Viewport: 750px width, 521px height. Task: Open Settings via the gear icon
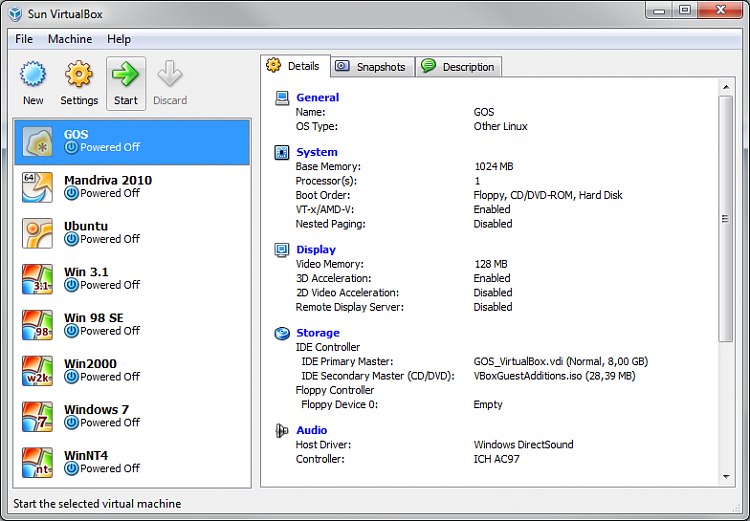[79, 74]
